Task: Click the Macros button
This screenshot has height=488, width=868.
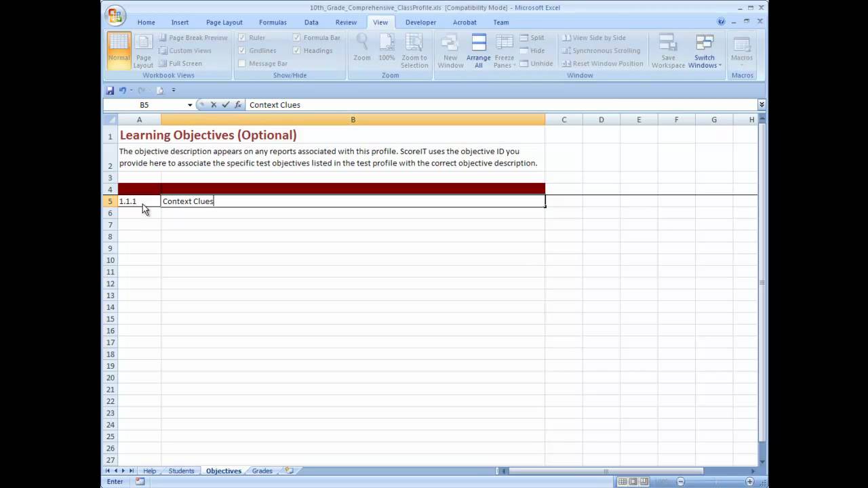Action: 742,50
